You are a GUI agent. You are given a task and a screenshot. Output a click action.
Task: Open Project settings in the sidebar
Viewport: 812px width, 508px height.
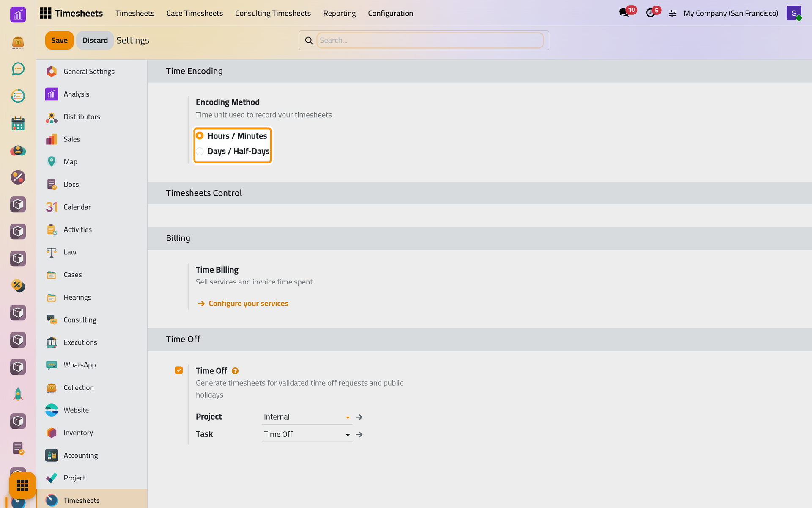point(92,478)
